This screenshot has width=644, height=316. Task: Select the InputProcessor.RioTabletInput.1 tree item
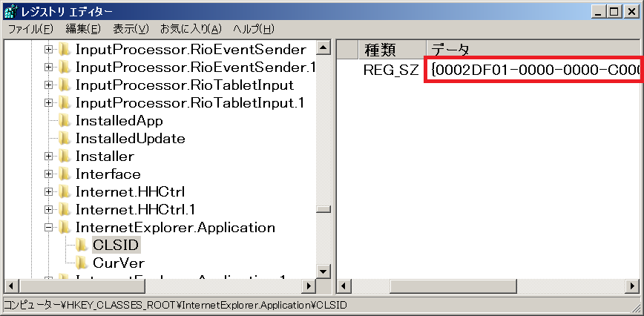tap(190, 103)
